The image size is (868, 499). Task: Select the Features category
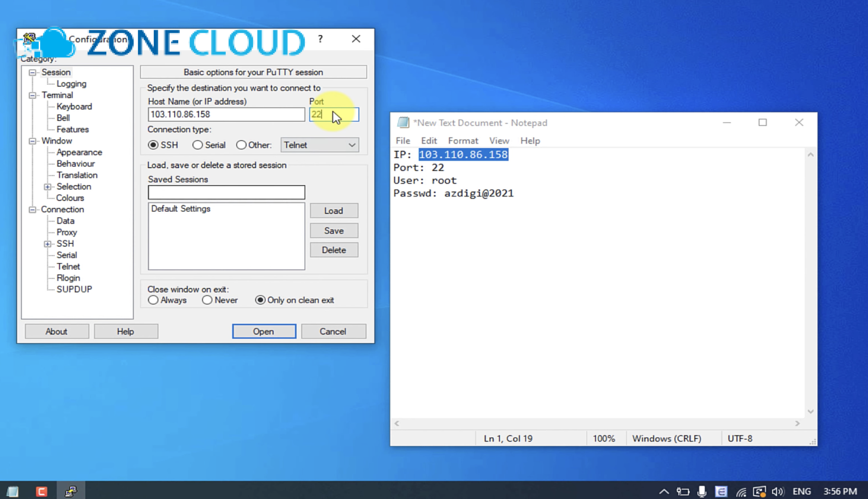pyautogui.click(x=73, y=129)
